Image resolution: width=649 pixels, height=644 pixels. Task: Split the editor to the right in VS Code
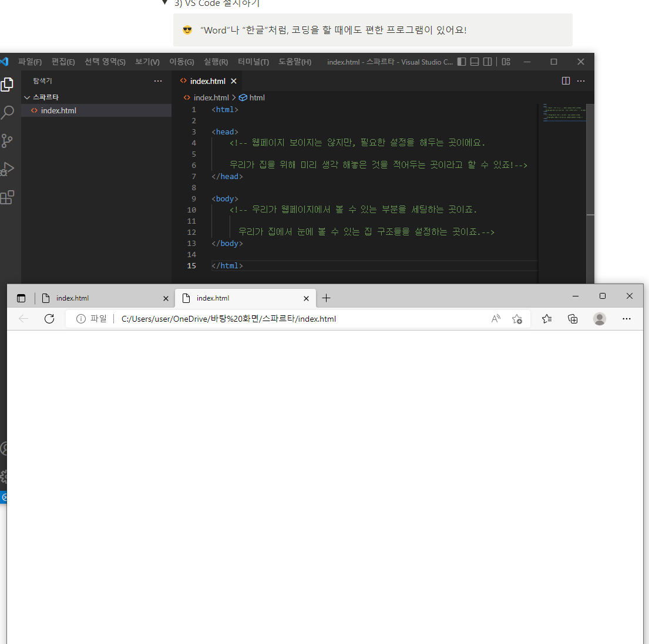[566, 80]
